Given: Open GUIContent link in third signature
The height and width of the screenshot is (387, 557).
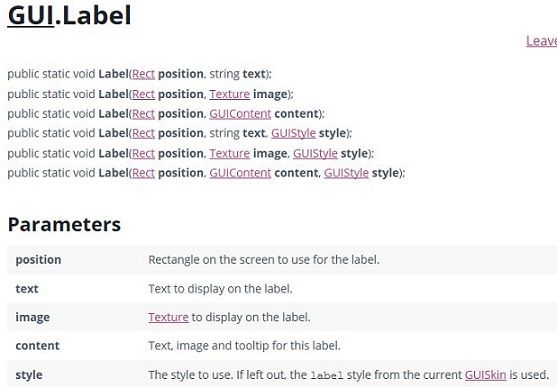Looking at the screenshot, I should point(240,114).
